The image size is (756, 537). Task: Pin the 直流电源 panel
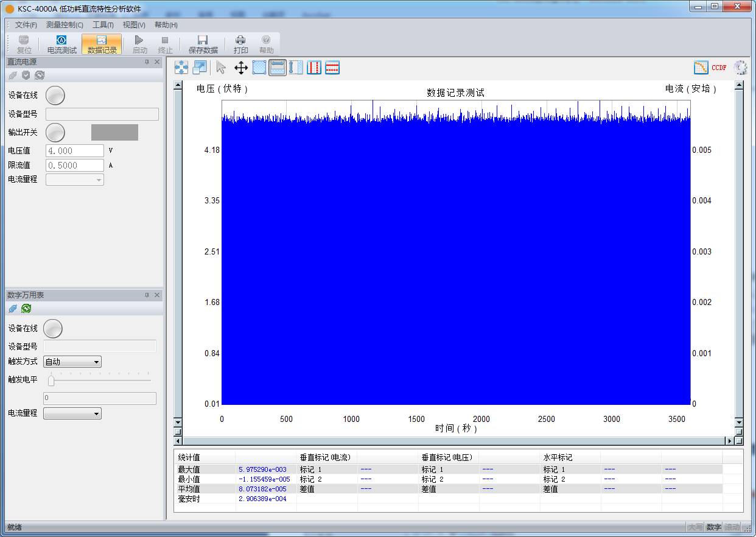tap(147, 62)
